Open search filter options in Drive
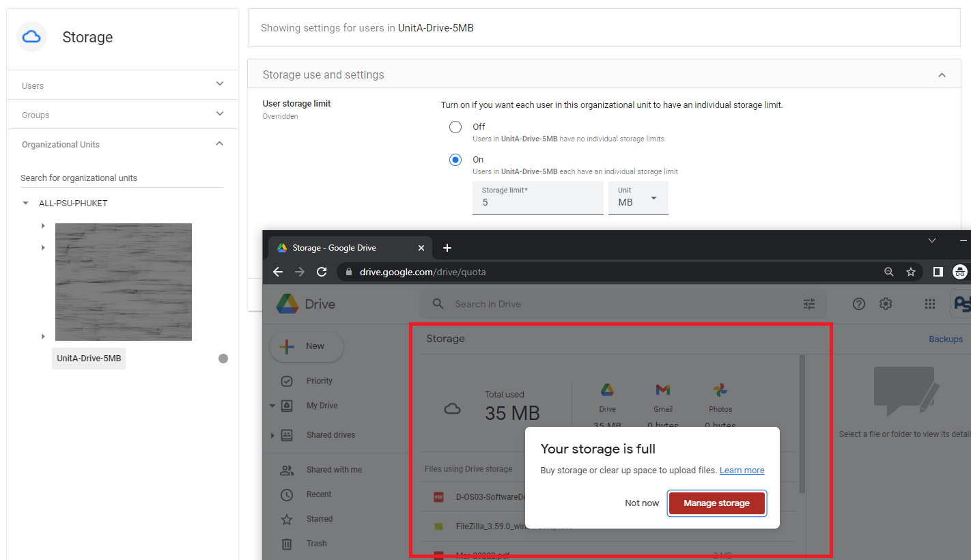The width and height of the screenshot is (971, 560). click(x=809, y=304)
